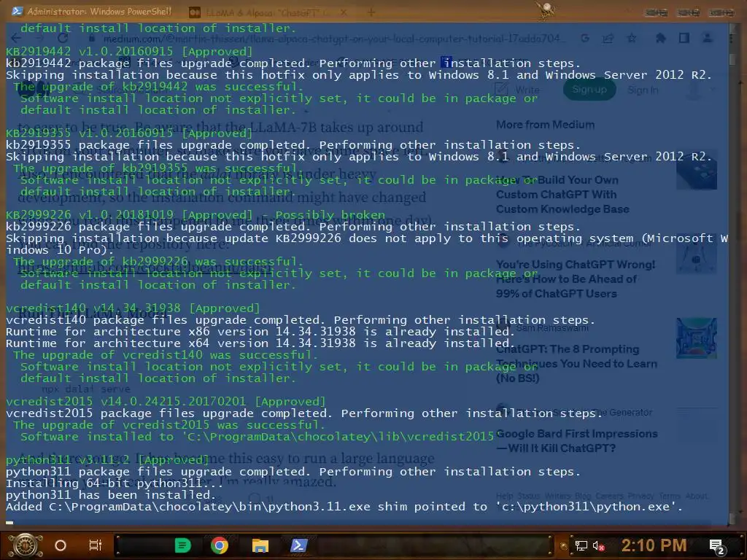Open clock showing 2:10 PM
Screen dimensions: 747x560
654,545
